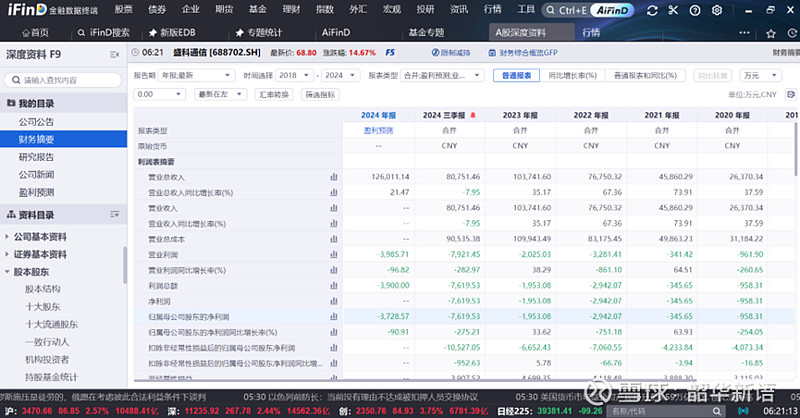Open chart icon for 营业利润同比增长率(%) row
This screenshot has height=418, width=800.
pos(334,270)
